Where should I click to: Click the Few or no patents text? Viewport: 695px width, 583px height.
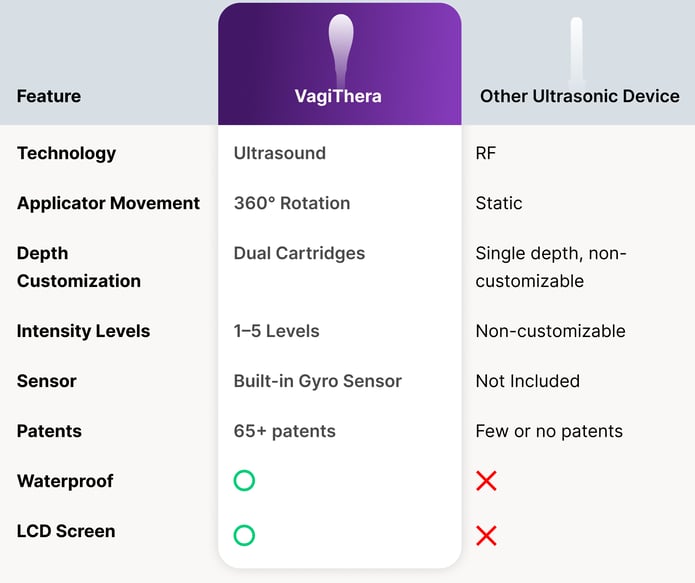(549, 431)
